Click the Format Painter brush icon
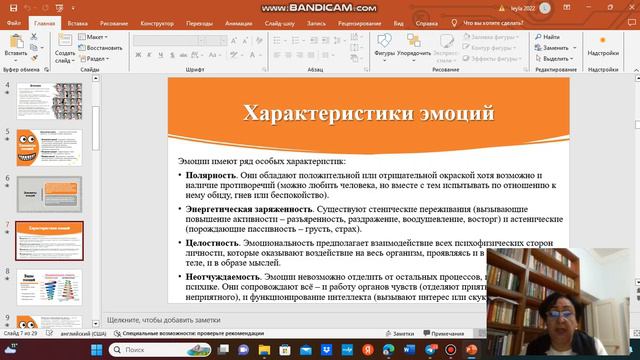Screen dimensions: 640x360 [35, 58]
